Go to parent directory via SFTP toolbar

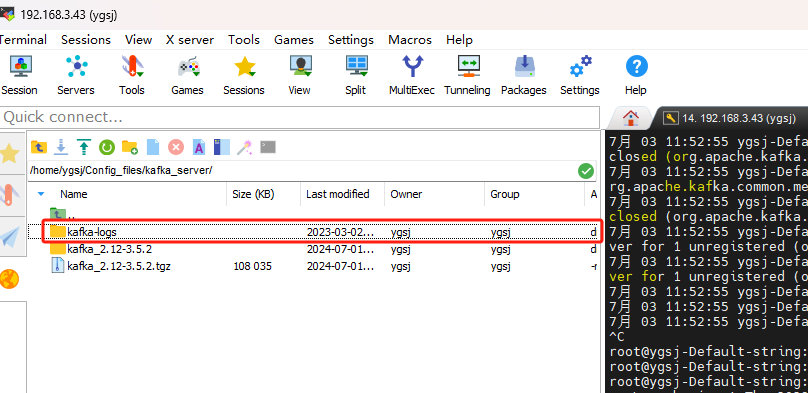click(39, 147)
